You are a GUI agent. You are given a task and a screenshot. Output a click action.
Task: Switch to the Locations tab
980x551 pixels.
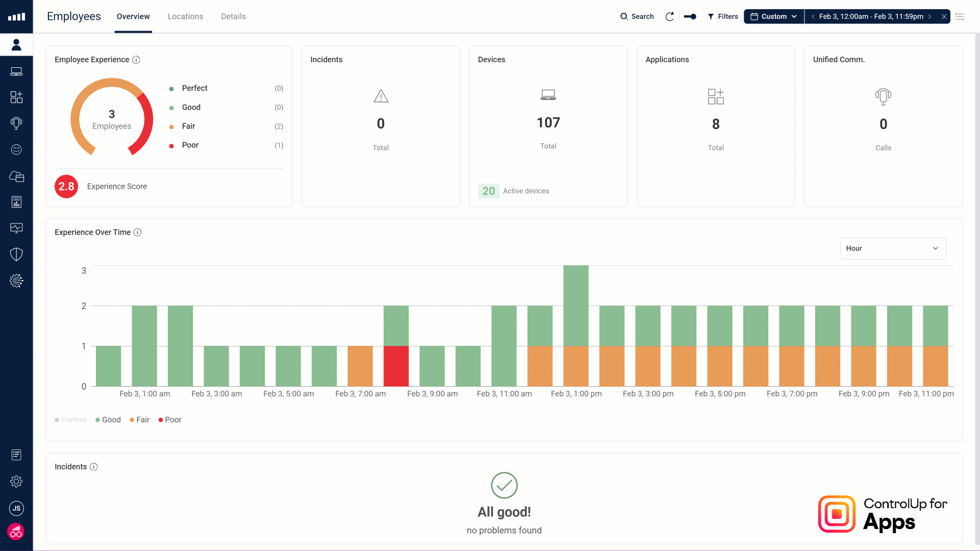pyautogui.click(x=185, y=16)
